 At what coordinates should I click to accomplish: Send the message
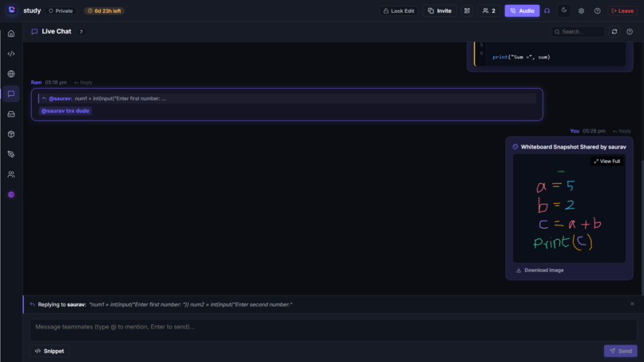click(620, 351)
